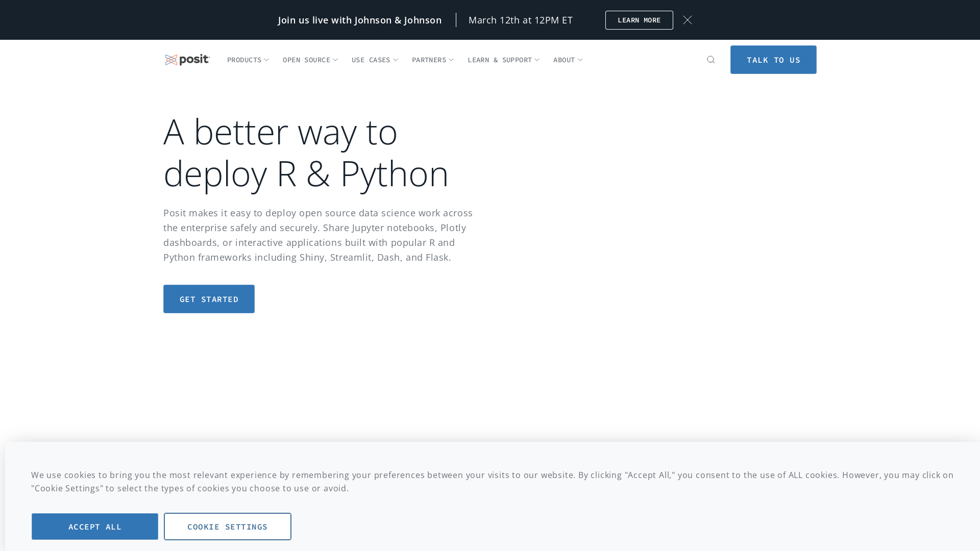The image size is (980, 551).
Task: Click the 'A better way to deploy R & Python' heading
Action: 306,152
